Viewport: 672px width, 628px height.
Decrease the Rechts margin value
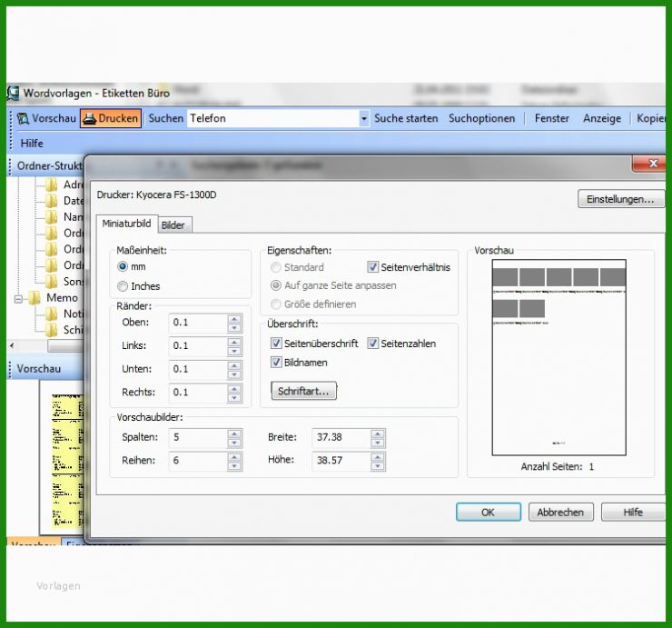pos(234,398)
